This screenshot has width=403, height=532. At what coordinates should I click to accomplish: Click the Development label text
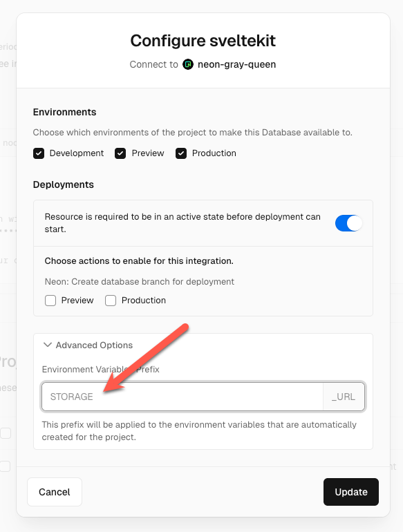(x=77, y=153)
